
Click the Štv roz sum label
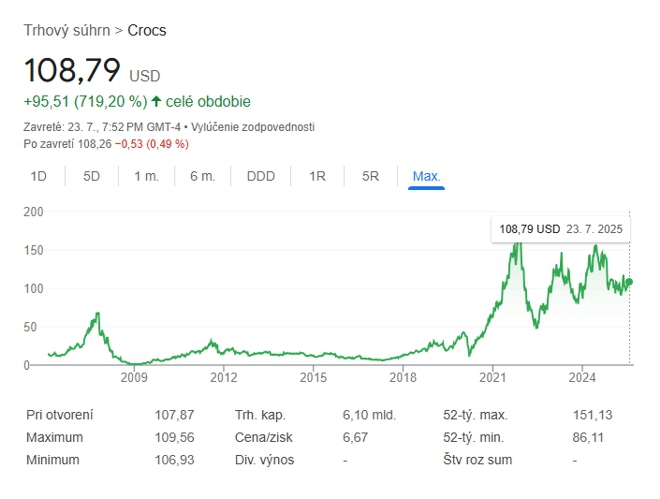[477, 460]
